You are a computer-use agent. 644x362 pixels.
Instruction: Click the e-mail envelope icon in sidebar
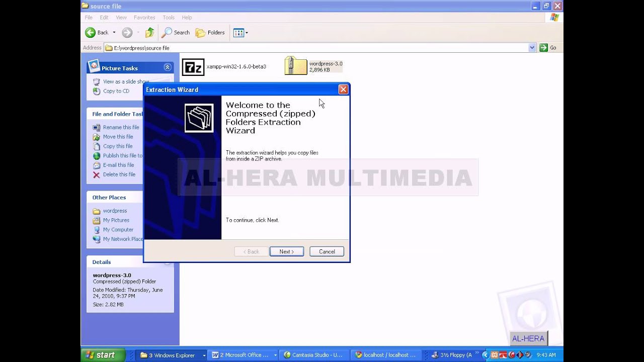[x=97, y=165]
